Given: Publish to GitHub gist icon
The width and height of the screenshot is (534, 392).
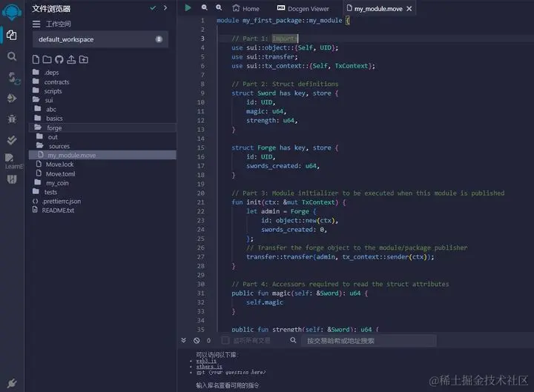Looking at the screenshot, I should (59, 59).
